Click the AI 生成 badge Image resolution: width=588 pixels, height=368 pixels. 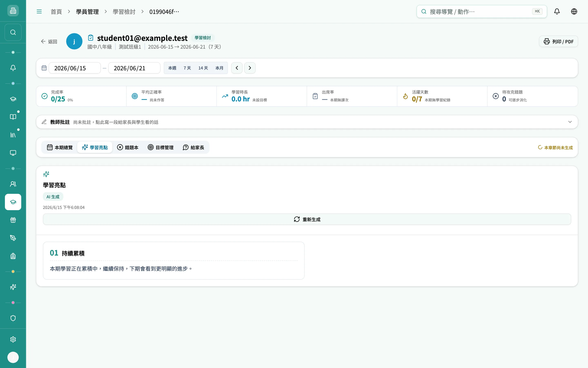(53, 197)
